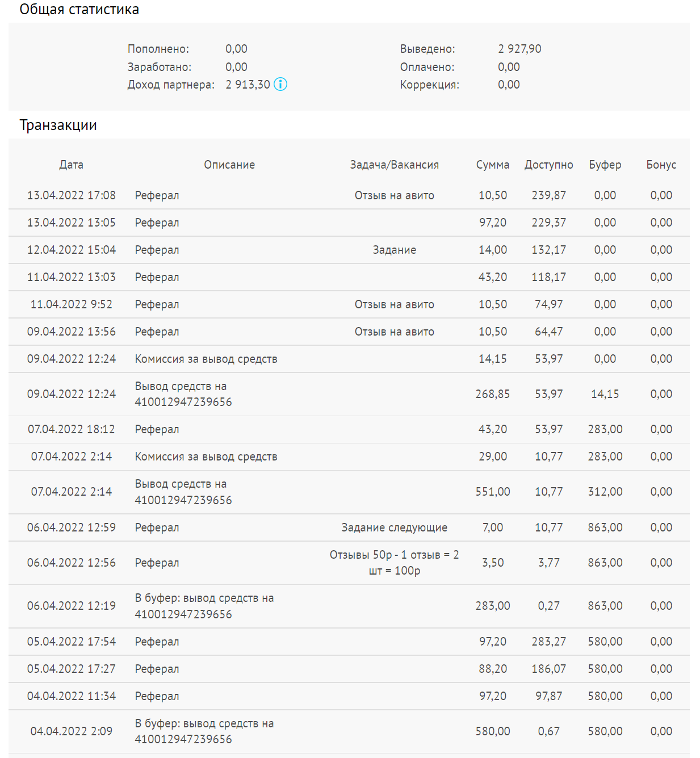
Task: Open 'Отзыв на авито' task from 13.04.2022 17:08
Action: 394,195
